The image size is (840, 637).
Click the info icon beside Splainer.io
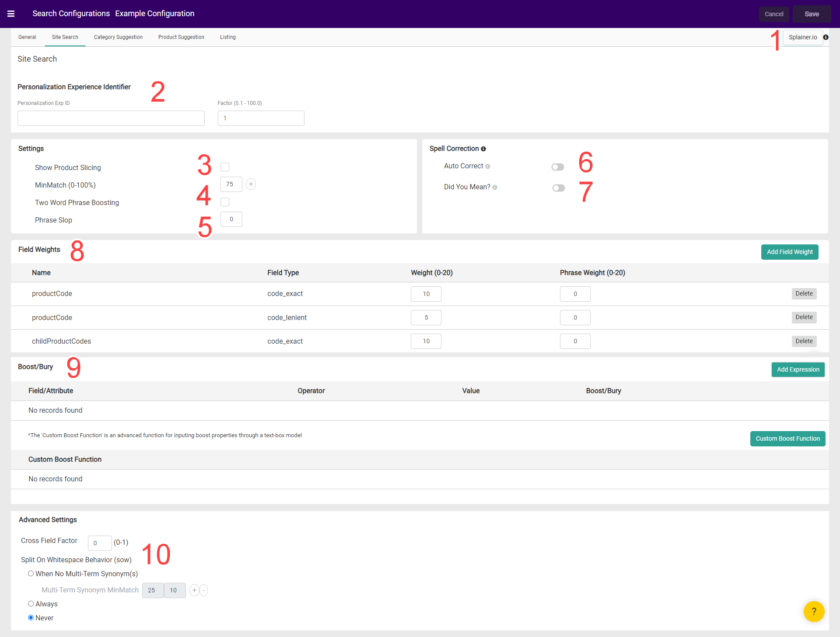point(826,37)
